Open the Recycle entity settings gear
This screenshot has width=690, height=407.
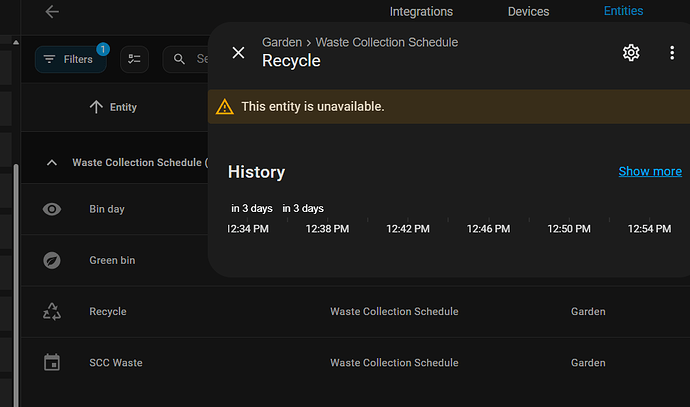(x=631, y=52)
